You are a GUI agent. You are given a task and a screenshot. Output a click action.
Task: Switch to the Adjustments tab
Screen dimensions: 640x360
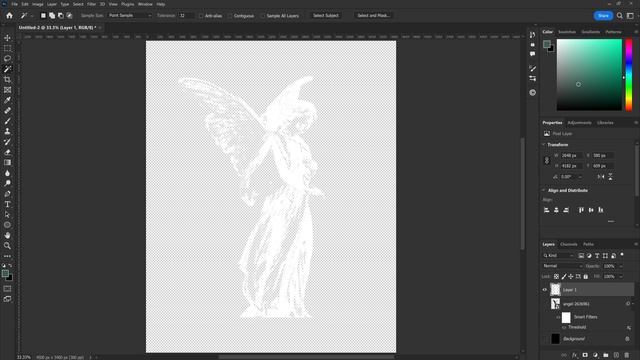[x=579, y=123]
